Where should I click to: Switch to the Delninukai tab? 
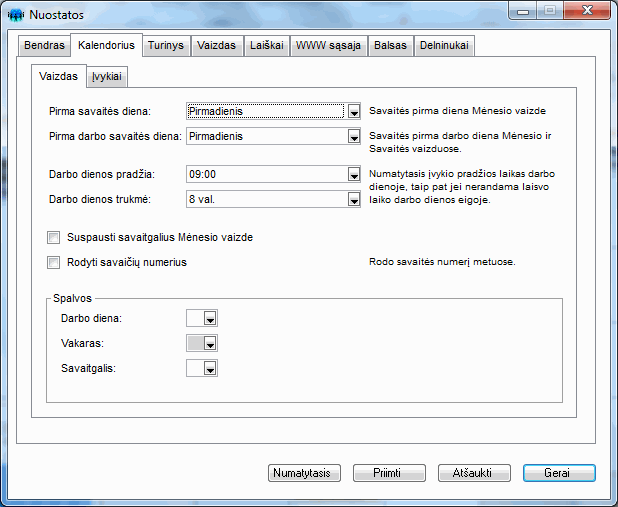coord(444,46)
